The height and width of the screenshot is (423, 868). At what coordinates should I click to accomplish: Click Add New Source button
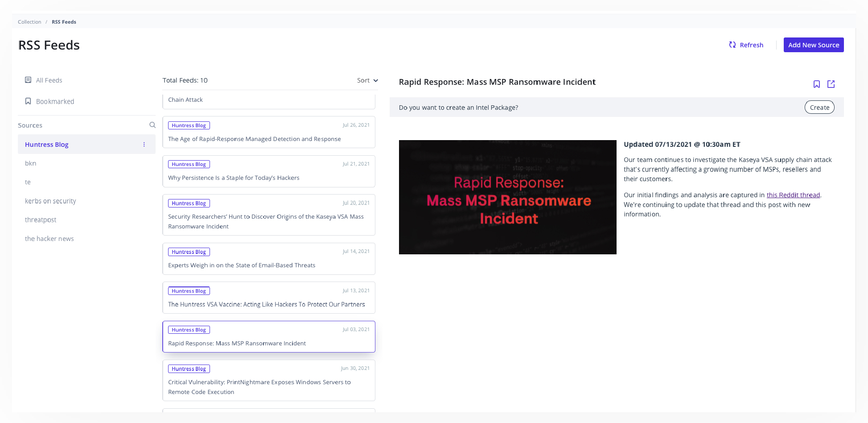click(814, 45)
